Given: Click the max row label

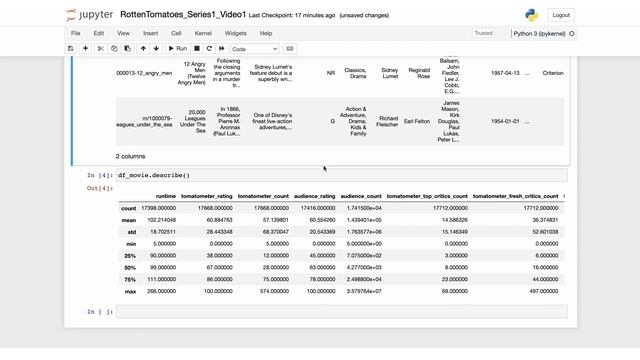Looking at the screenshot, I should coord(130,292).
